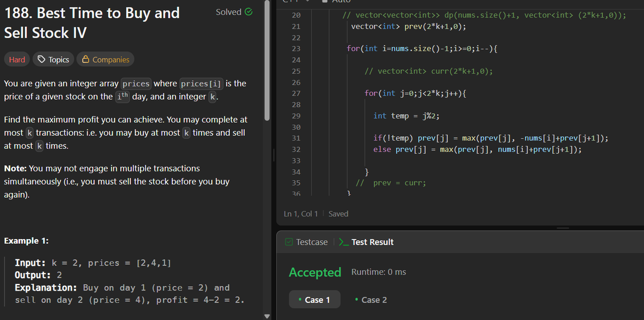Click the Hard difficulty tag
Screen dimensions: 644x320
tap(17, 59)
